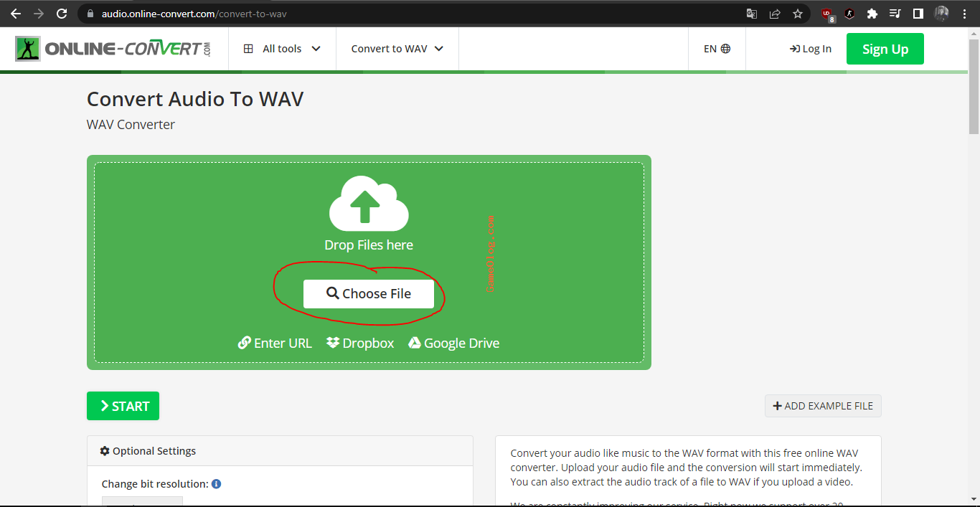Viewport: 980px width, 507px height.
Task: Open the browser Extensions puzzle icon
Action: [x=872, y=14]
